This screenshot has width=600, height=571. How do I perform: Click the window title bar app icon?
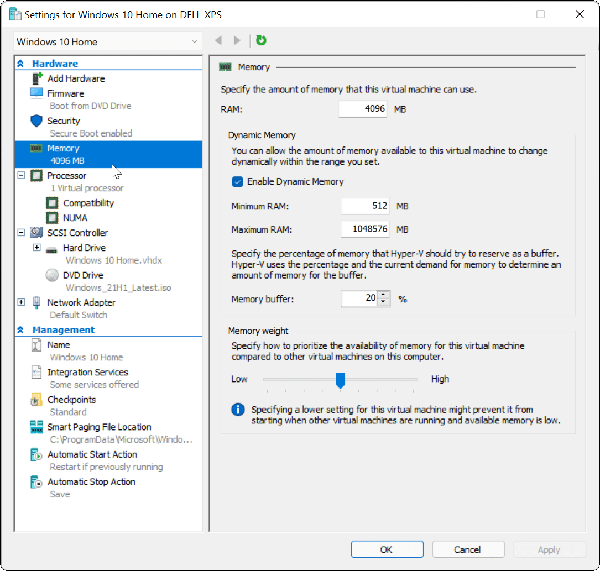tap(15, 14)
